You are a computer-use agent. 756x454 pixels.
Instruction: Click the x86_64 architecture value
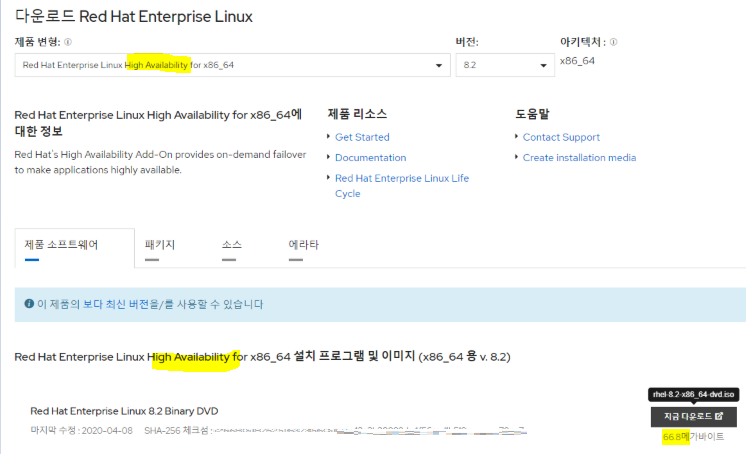(577, 61)
